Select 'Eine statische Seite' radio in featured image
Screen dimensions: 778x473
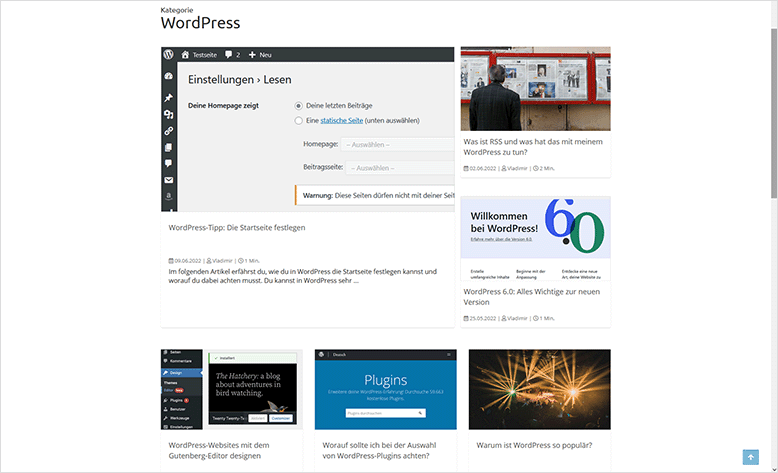[x=298, y=121]
